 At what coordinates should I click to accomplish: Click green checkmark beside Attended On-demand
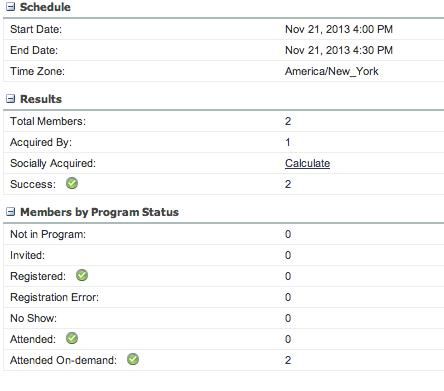coord(133,359)
